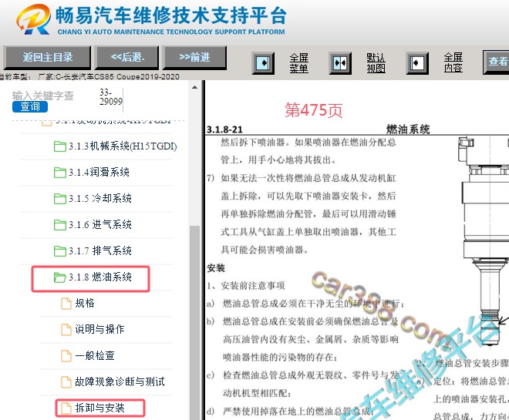Click the full-screen content arrow icon
509x420 pixels.
point(417,63)
